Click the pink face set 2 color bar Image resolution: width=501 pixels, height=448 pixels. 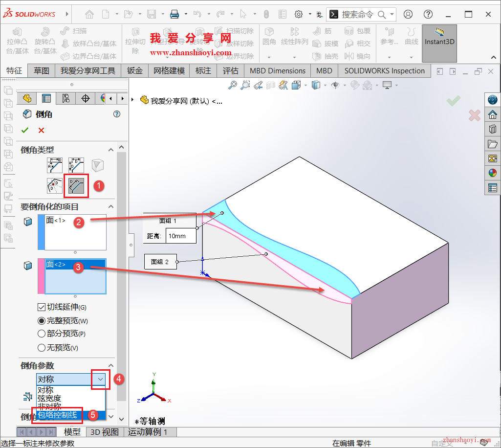pyautogui.click(x=41, y=276)
